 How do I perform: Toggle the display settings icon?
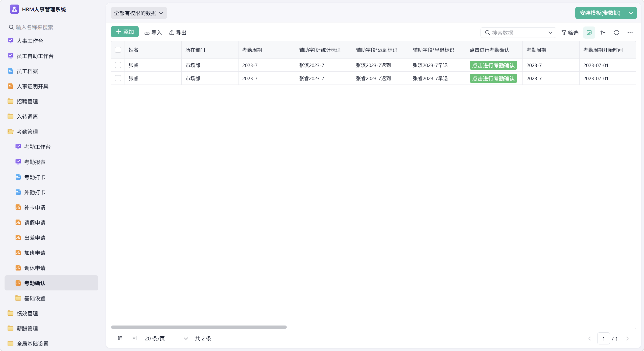click(589, 33)
